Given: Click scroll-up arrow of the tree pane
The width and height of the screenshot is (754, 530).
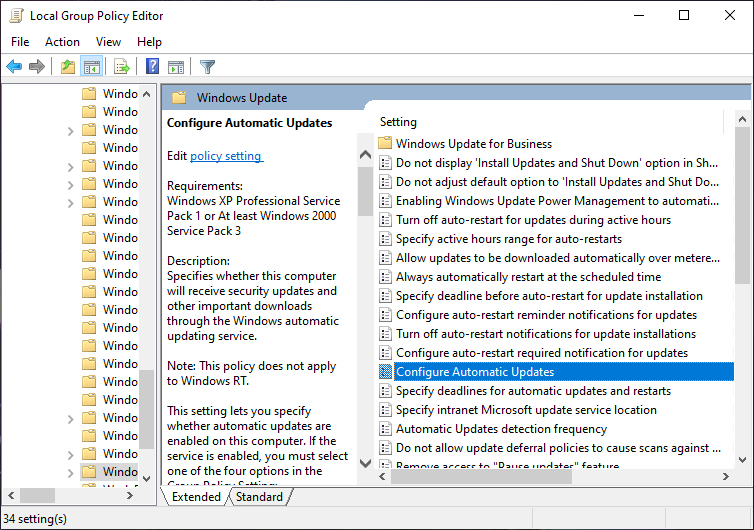Looking at the screenshot, I should tap(147, 94).
